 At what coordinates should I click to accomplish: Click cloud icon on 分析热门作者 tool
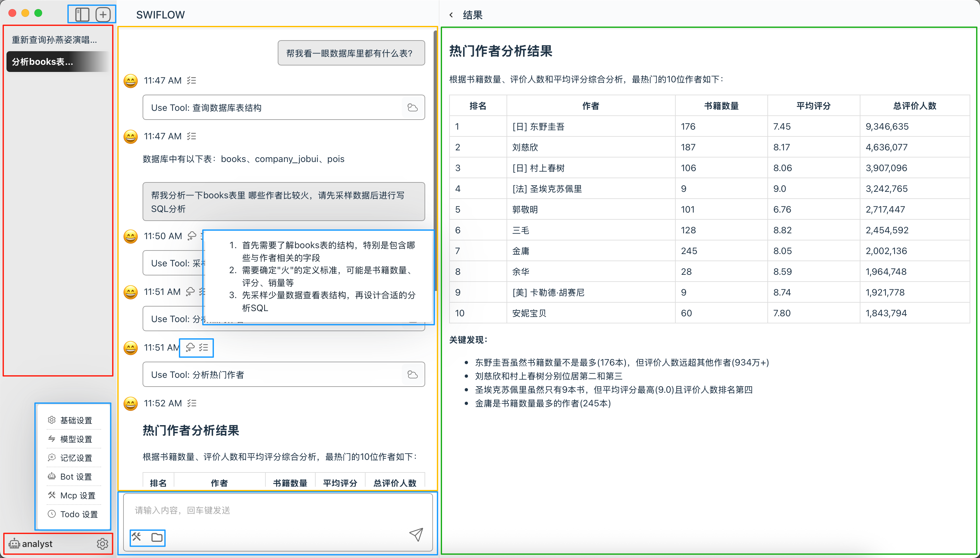(413, 374)
